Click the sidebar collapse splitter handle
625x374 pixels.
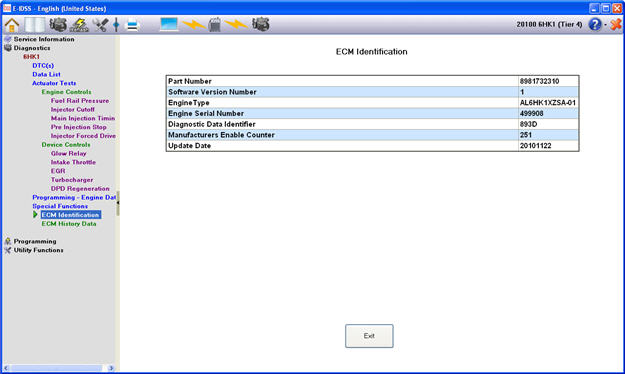tap(118, 203)
